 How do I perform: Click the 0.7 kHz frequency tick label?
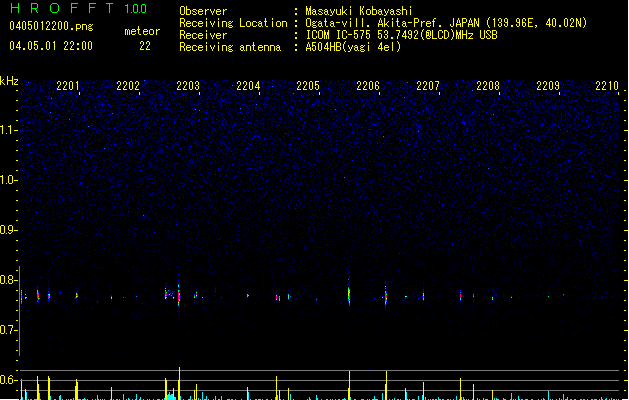[7, 330]
